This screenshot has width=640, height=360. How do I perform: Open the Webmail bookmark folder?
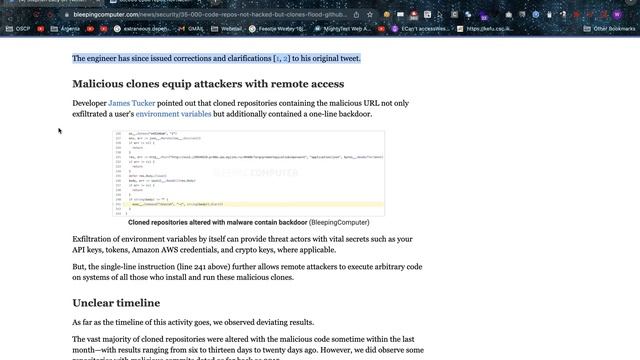227,29
